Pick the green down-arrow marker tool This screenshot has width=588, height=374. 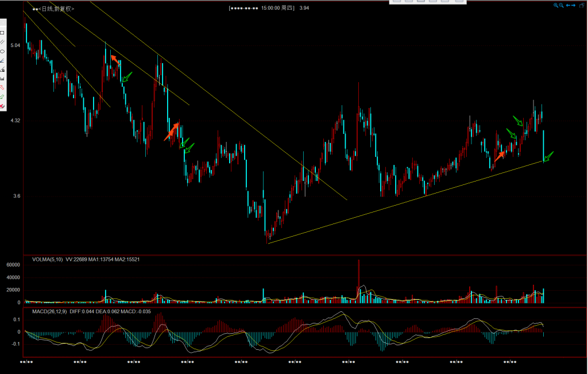pyautogui.click(x=2, y=97)
